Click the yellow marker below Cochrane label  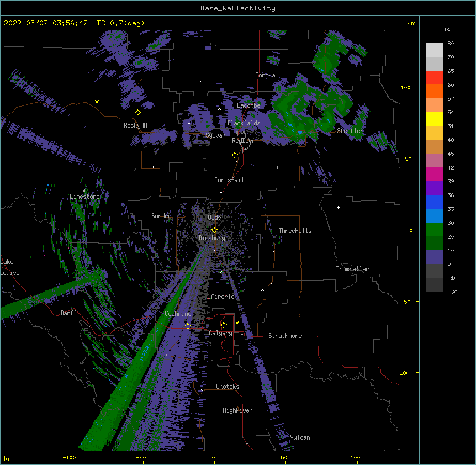pos(188,326)
